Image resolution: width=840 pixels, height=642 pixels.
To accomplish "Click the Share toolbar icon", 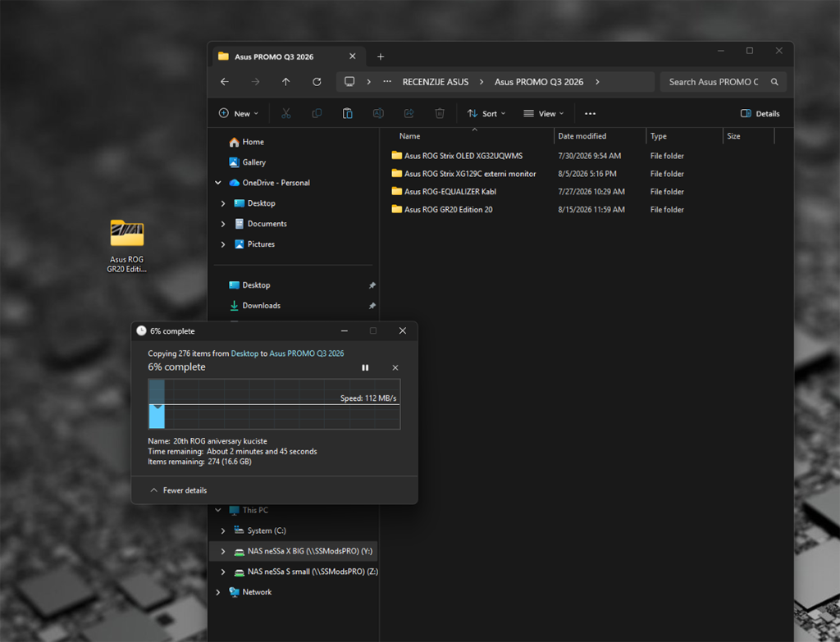I will pos(409,113).
